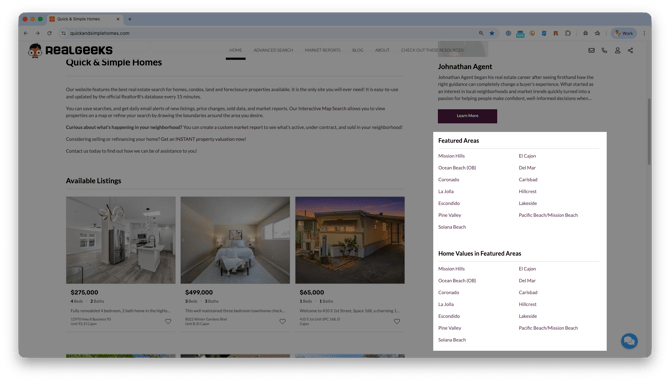
Task: Click the magnifier zoom icon in address bar
Action: 481,33
